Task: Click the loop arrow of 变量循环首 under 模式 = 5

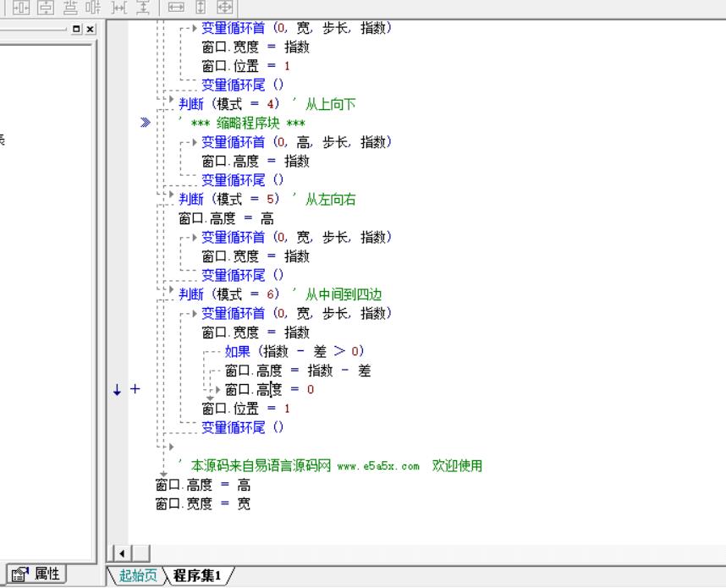Action: (195, 238)
